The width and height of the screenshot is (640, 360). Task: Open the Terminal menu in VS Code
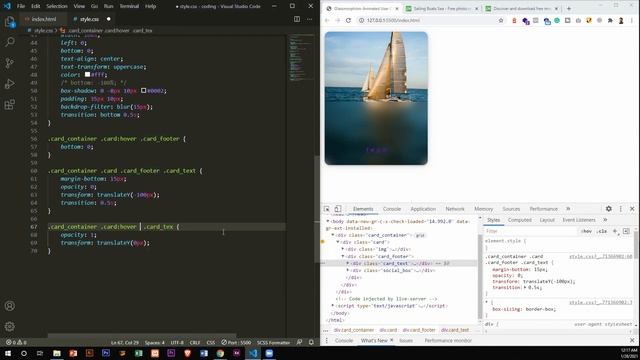129,6
